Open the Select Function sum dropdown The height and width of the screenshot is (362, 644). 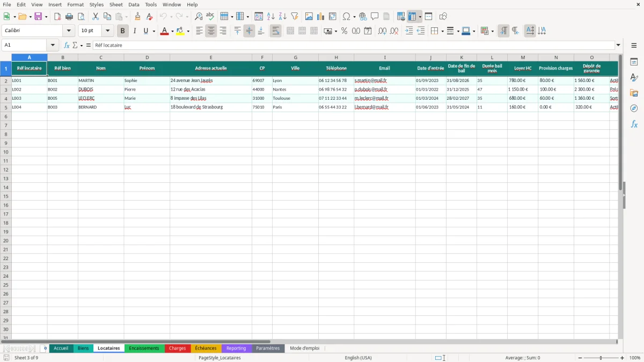81,45
